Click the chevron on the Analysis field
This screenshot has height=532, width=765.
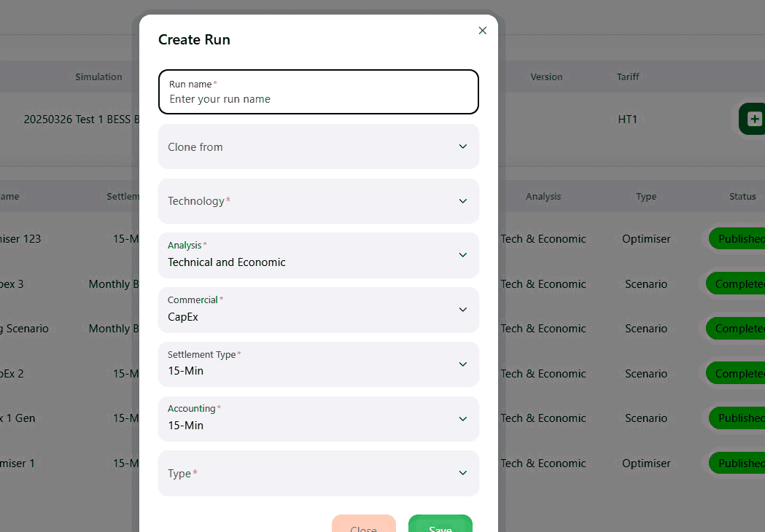point(462,255)
